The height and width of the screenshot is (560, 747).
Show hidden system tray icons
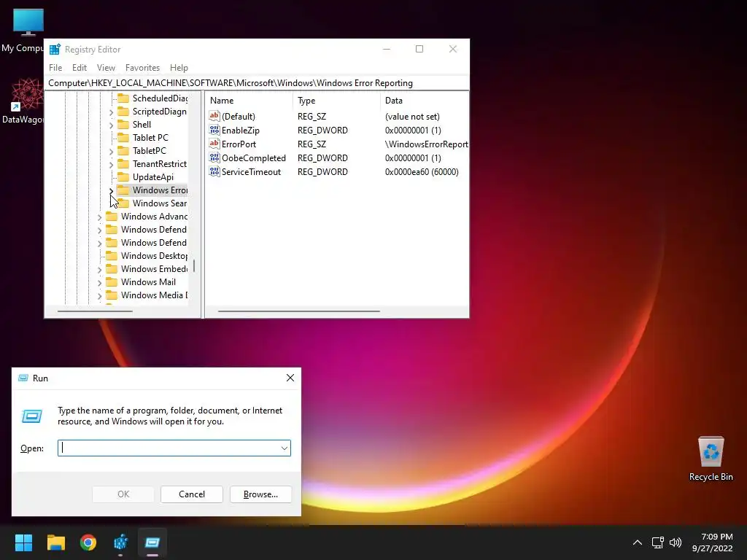(638, 542)
